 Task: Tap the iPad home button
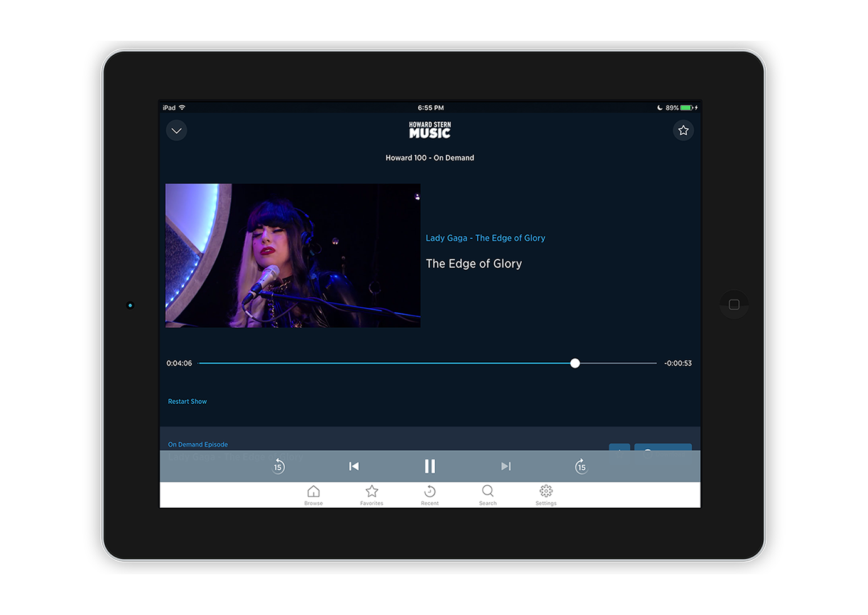[734, 305]
